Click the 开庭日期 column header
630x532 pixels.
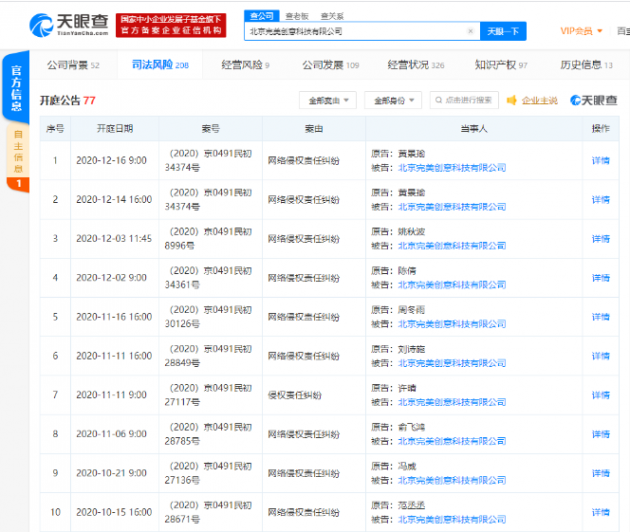pyautogui.click(x=115, y=129)
